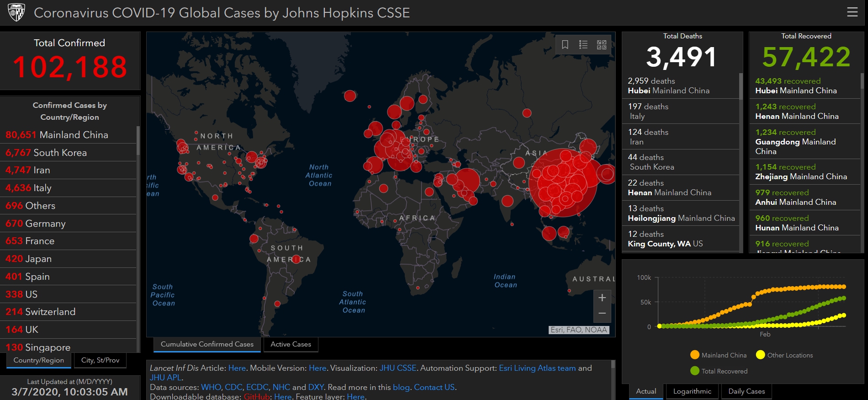Open the CDC data source link
Screen dimensions: 868x400
233,387
